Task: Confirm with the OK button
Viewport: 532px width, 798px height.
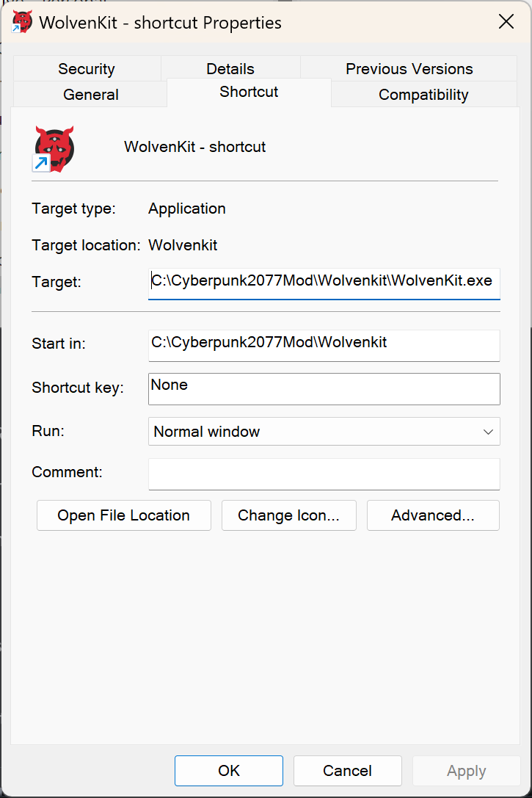Action: coord(229,771)
